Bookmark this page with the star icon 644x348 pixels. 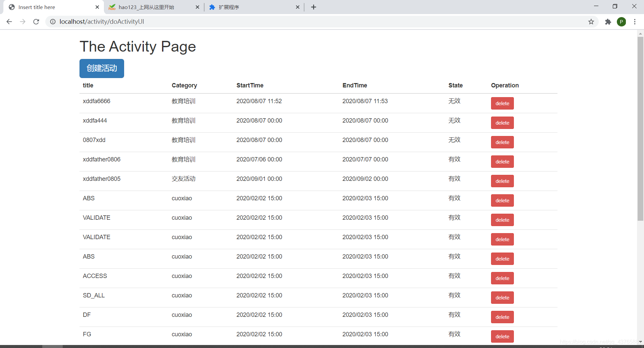[x=591, y=21]
